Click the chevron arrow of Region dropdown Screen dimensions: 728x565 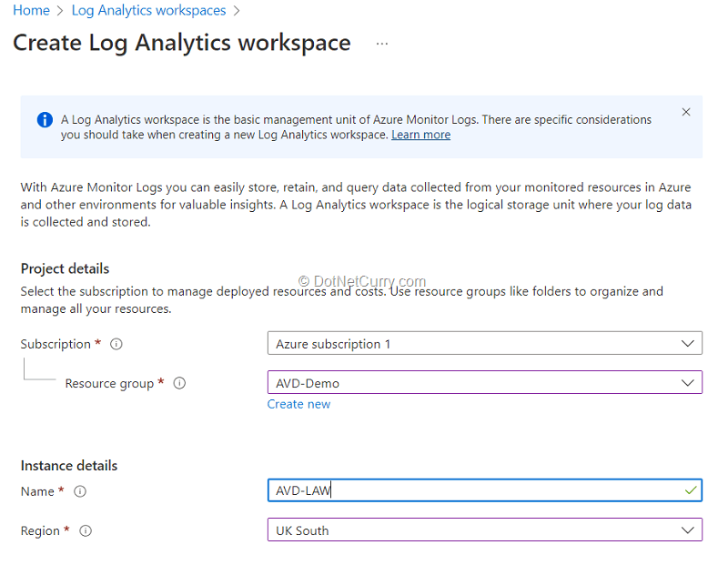point(688,530)
